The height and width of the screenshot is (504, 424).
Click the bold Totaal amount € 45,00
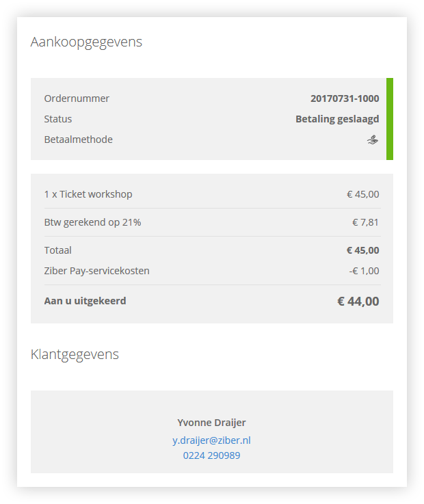tap(363, 250)
